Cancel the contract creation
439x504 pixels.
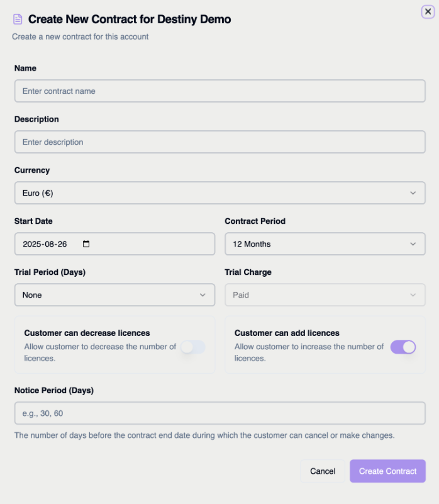coord(323,471)
